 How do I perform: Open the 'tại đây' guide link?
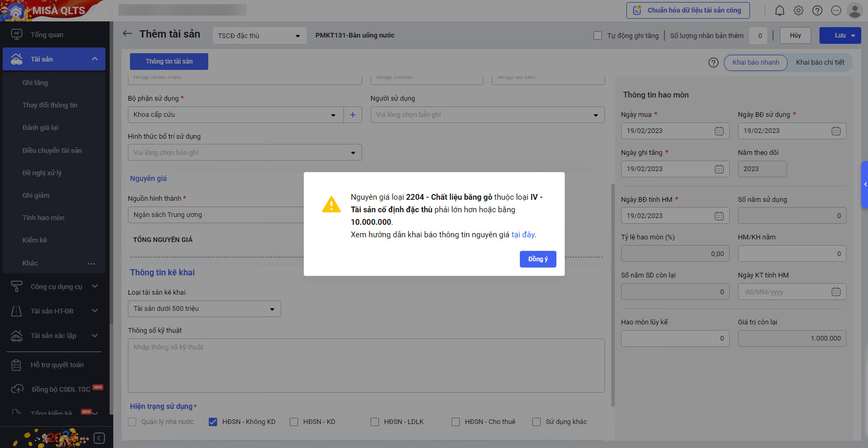click(523, 235)
